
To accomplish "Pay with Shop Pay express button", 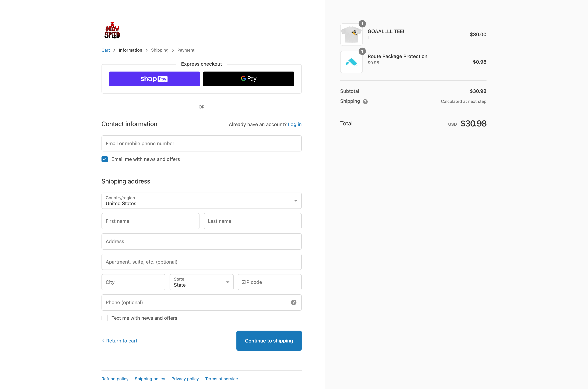I will tap(154, 79).
